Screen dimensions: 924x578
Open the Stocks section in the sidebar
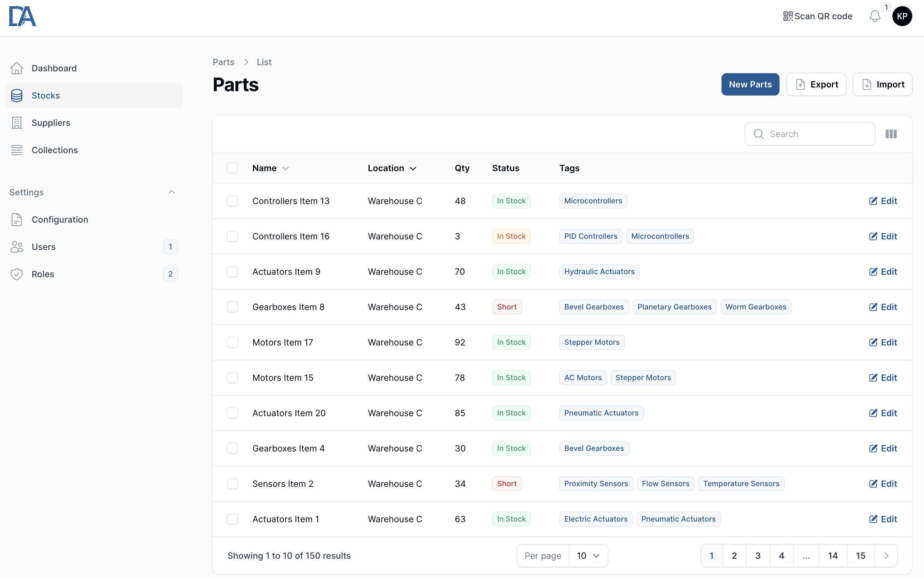(46, 95)
